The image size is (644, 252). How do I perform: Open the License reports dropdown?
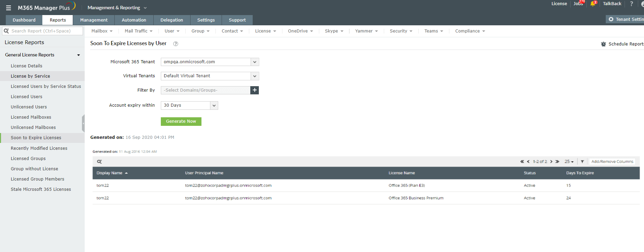point(266,31)
